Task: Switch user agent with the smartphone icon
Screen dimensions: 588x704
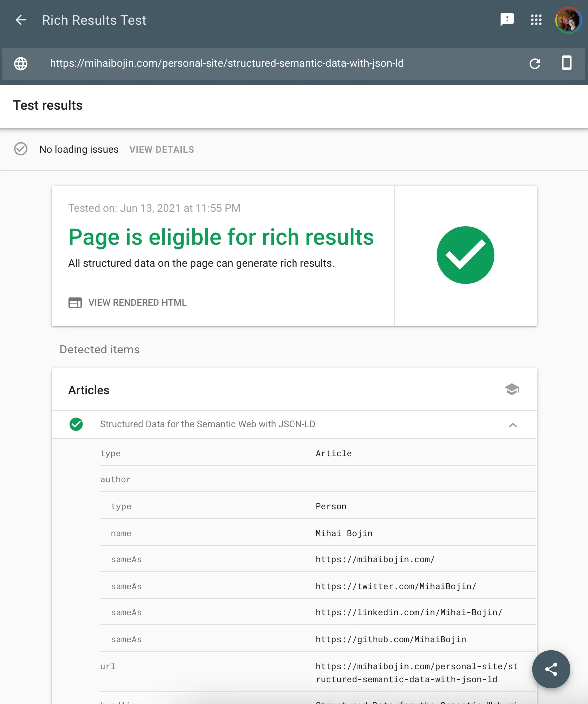Action: tap(567, 63)
